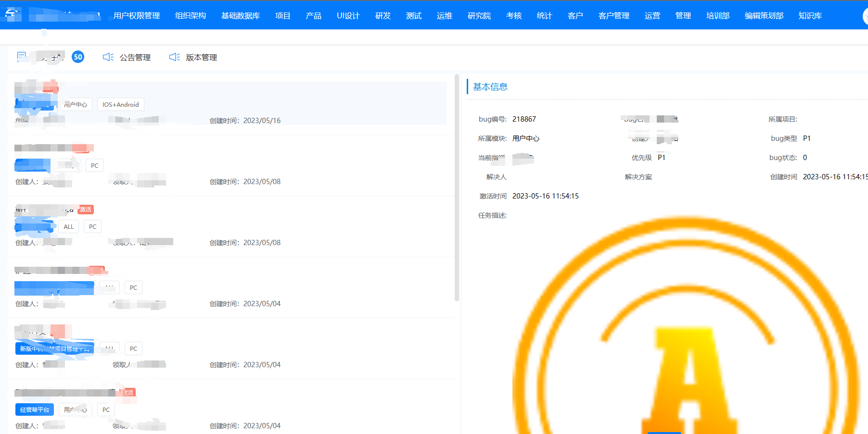The image size is (868, 434).
Task: Open the 知识库 menu
Action: coord(810,16)
